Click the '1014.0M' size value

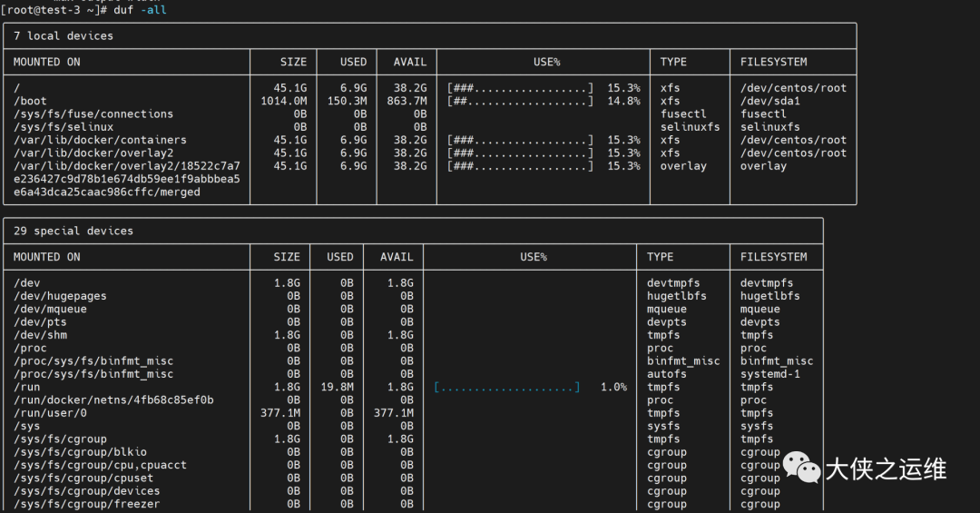[284, 101]
